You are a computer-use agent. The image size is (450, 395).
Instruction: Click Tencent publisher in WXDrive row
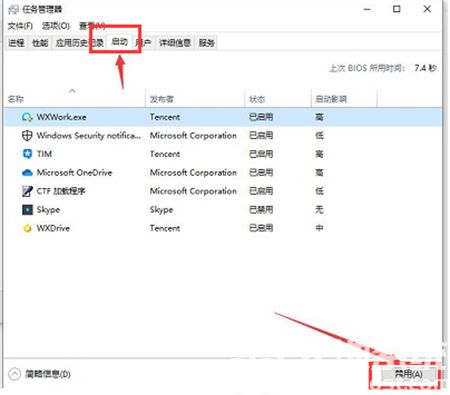click(165, 228)
